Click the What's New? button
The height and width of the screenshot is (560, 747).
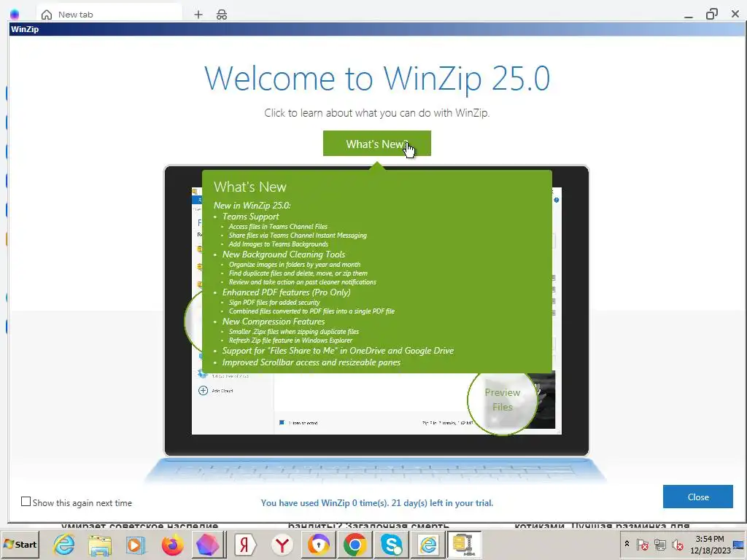pyautogui.click(x=377, y=144)
